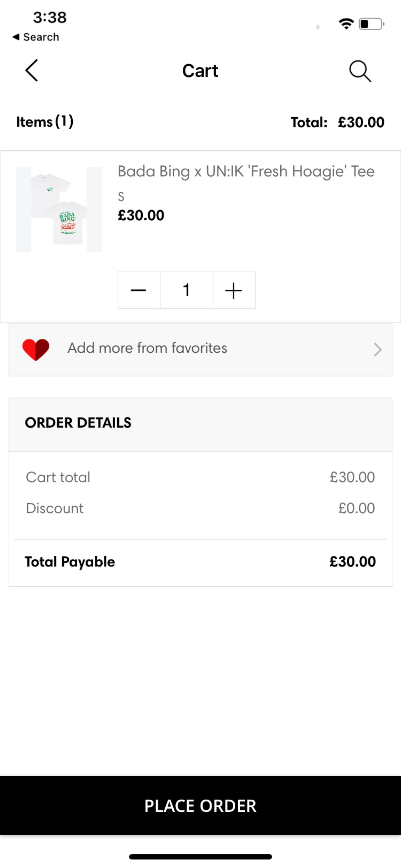Tap the Items (1) label

45,122
